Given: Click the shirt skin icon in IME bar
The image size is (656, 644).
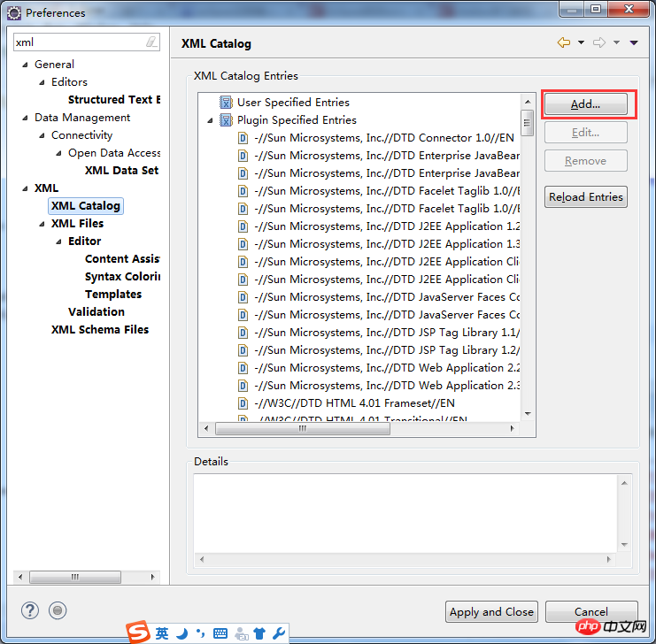Looking at the screenshot, I should [x=259, y=633].
